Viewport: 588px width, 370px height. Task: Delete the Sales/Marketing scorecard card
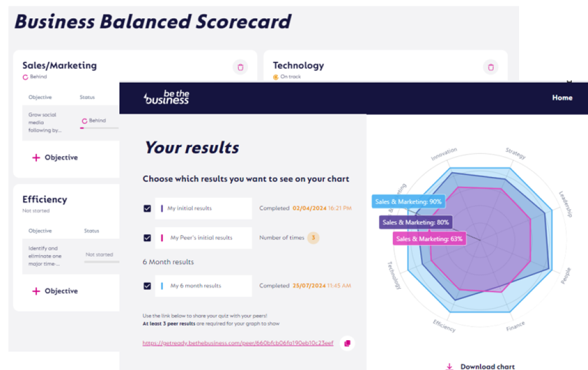click(240, 67)
